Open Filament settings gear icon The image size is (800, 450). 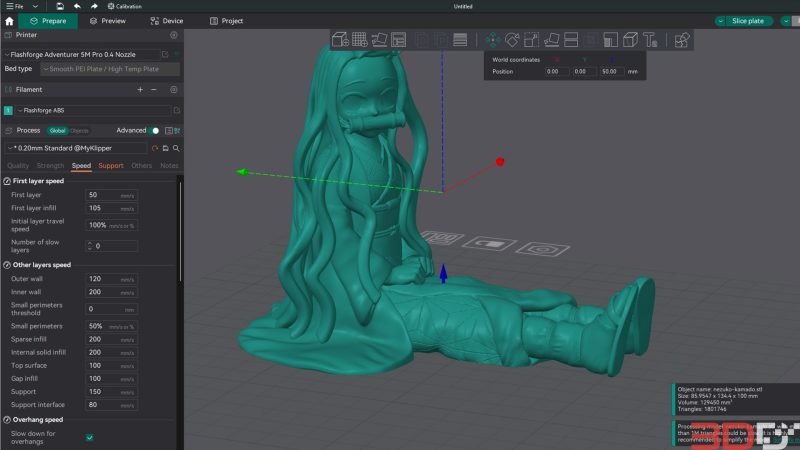click(174, 89)
